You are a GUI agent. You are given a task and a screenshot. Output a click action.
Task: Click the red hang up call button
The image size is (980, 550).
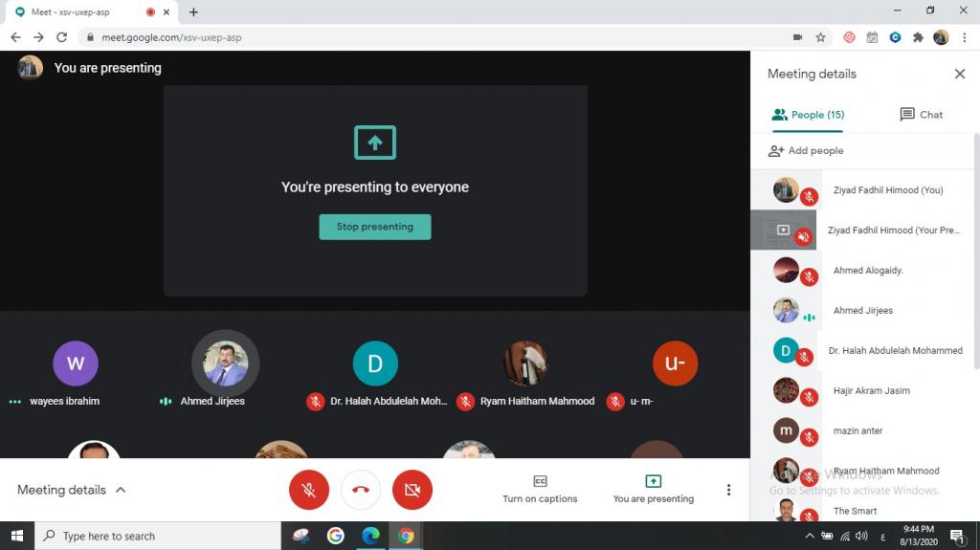coord(361,490)
